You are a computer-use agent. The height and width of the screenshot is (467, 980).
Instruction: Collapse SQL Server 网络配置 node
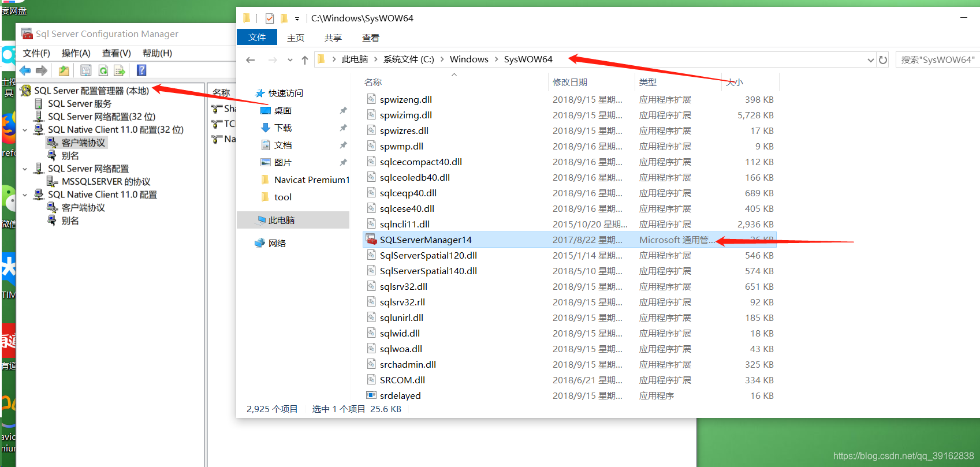click(25, 169)
